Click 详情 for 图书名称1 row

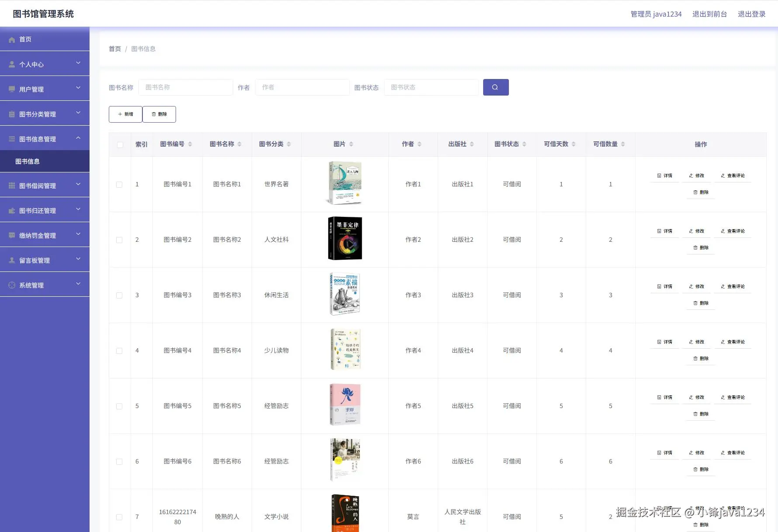[665, 176]
